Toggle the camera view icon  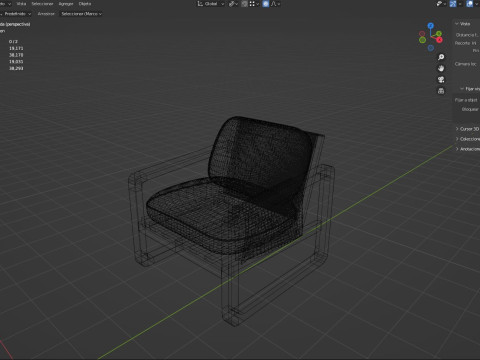[441, 80]
